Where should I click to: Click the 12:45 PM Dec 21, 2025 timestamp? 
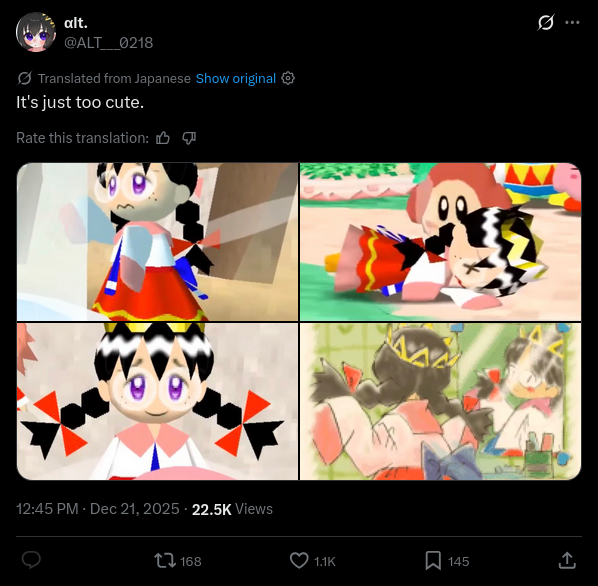(x=98, y=509)
